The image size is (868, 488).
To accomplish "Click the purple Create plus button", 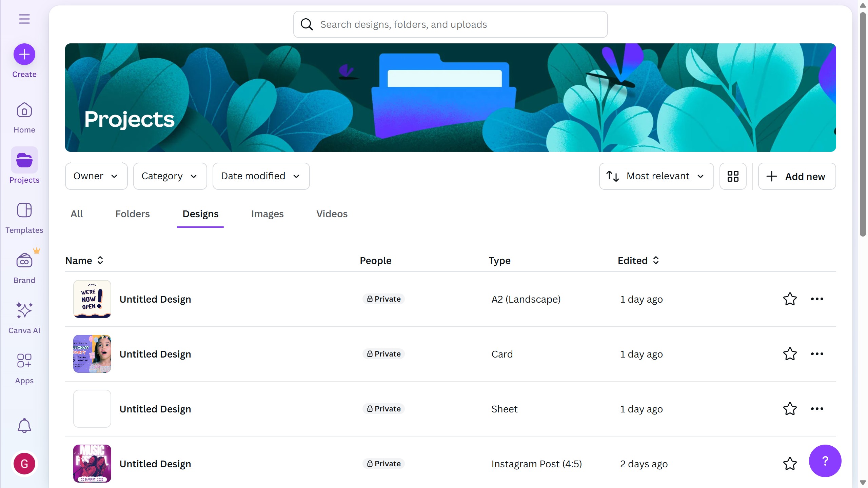I will tap(24, 54).
